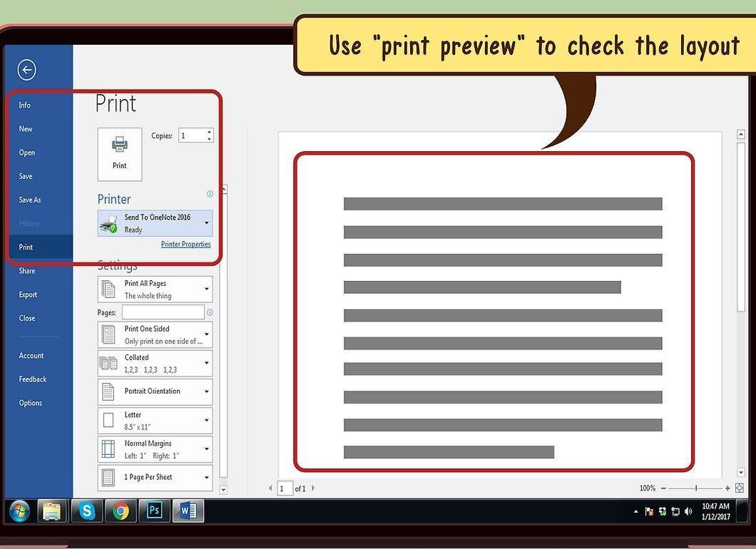
Task: Click the 1 Page Per Sheet icon
Action: [x=108, y=478]
